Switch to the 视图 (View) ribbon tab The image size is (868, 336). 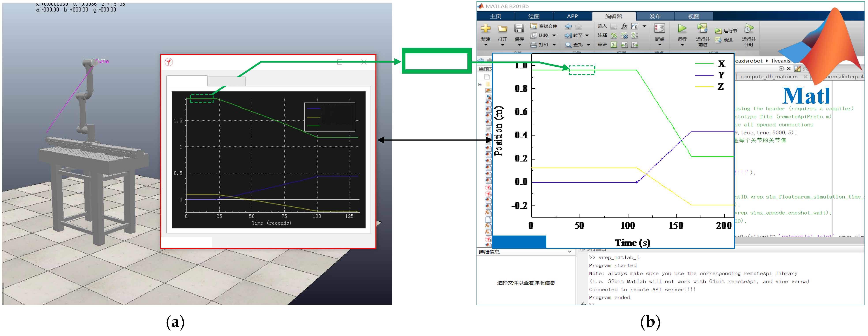[694, 16]
